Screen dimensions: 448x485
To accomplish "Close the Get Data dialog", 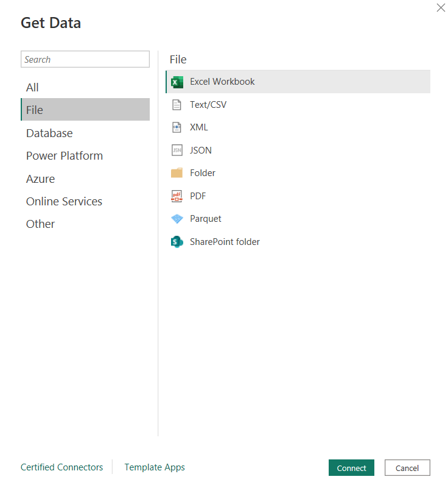I will tap(441, 7).
